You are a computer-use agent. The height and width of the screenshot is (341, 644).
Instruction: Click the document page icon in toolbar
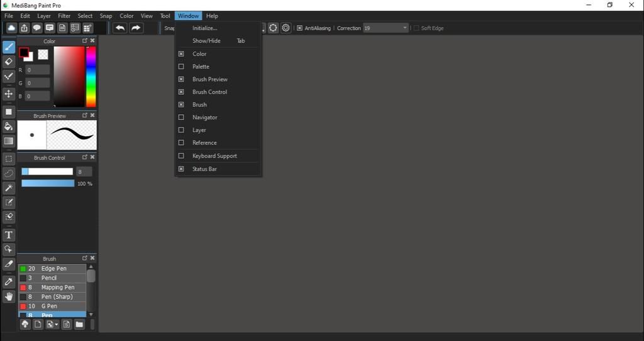(62, 28)
